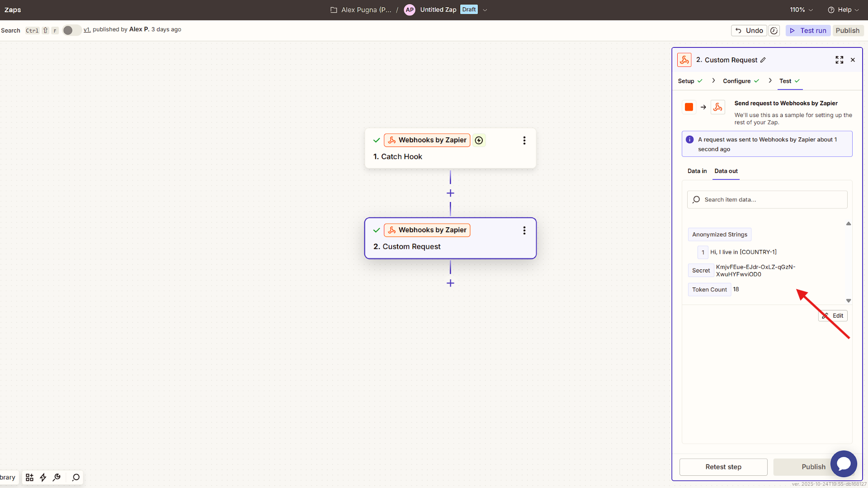Click the Edit button in Data out panel
The height and width of the screenshot is (488, 868).
(x=832, y=315)
